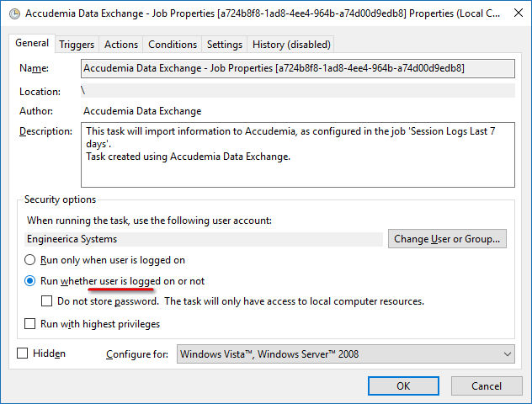Open the Configure for dropdown
This screenshot has width=532, height=404.
(345, 354)
